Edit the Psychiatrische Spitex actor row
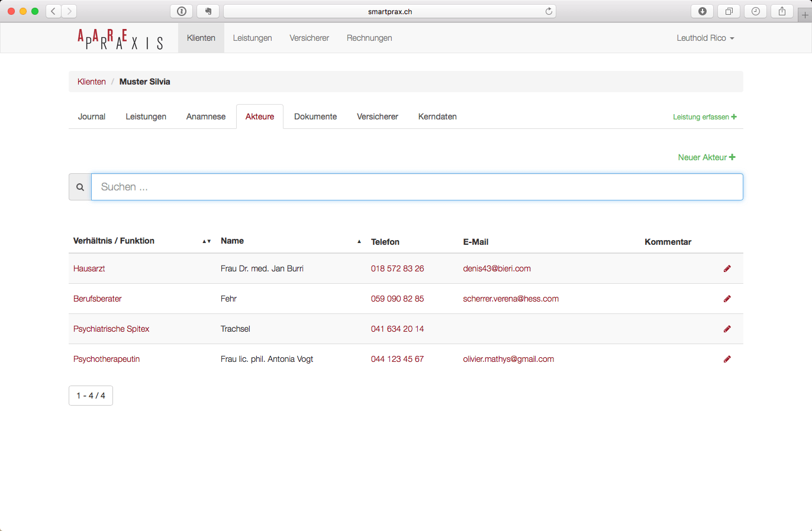Image resolution: width=812 pixels, height=531 pixels. pyautogui.click(x=727, y=329)
